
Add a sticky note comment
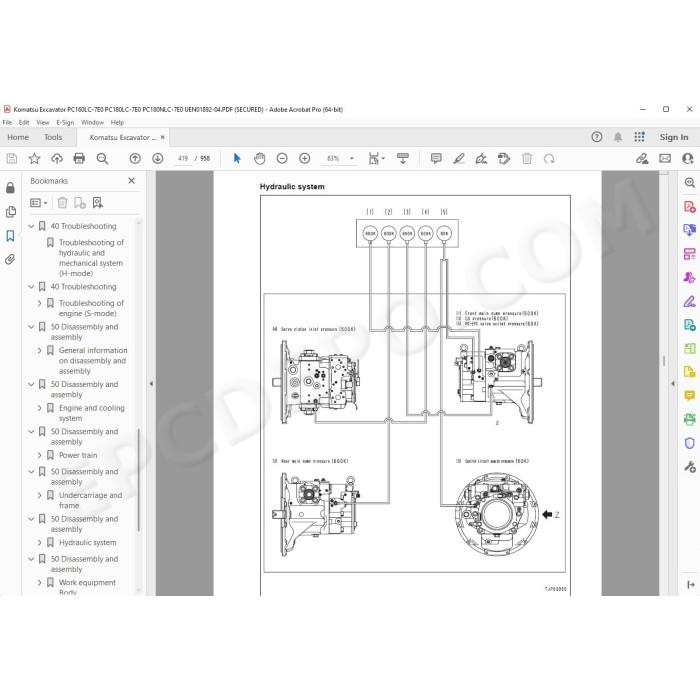pos(436,158)
